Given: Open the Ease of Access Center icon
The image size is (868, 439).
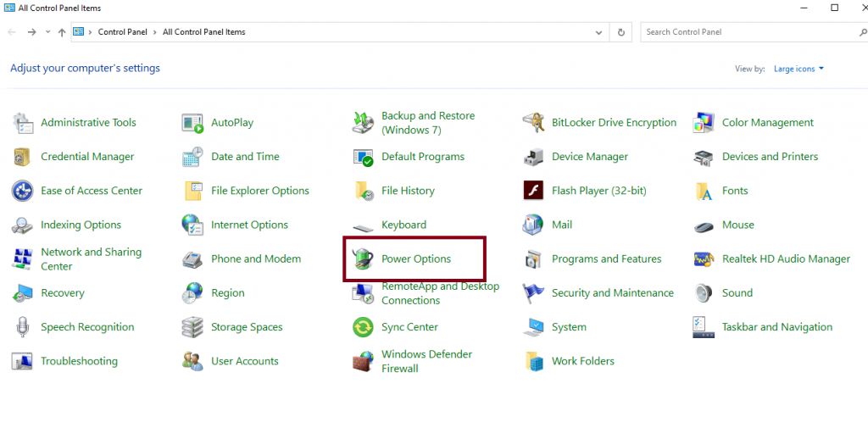Looking at the screenshot, I should 22,191.
